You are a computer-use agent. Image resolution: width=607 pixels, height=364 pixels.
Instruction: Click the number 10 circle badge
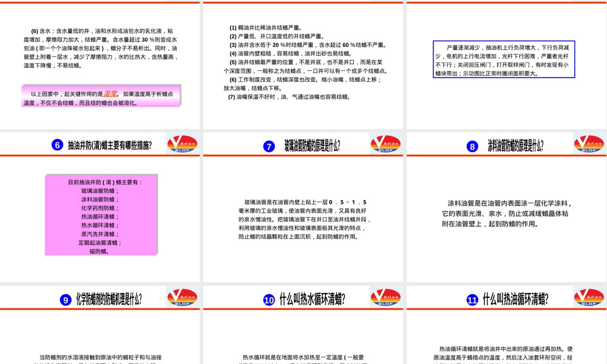(x=269, y=300)
